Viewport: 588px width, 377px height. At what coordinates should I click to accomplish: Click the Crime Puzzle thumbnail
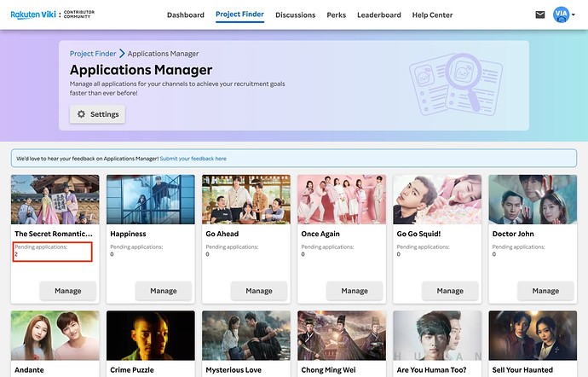coord(150,335)
